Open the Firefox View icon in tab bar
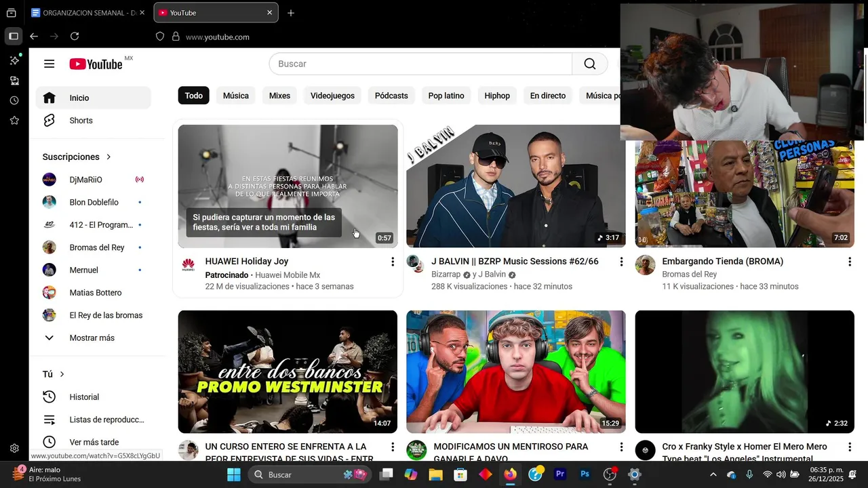Screen dimensions: 868x488 (12, 13)
